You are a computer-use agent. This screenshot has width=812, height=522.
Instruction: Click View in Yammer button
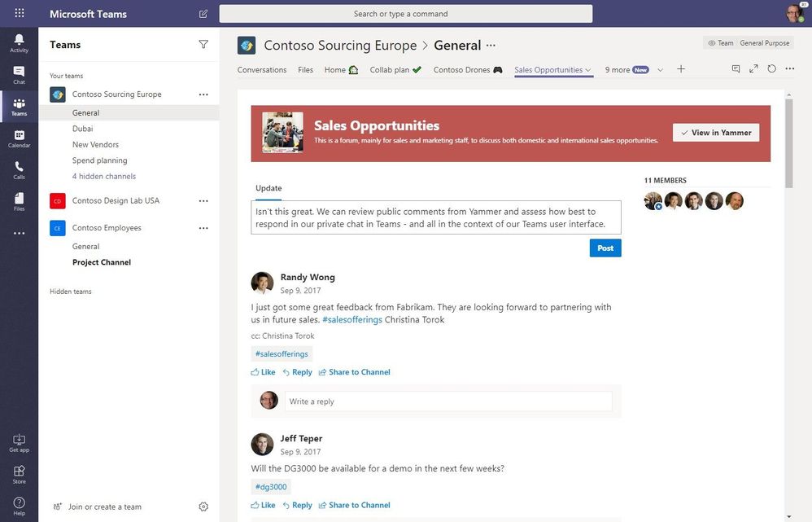tap(716, 133)
